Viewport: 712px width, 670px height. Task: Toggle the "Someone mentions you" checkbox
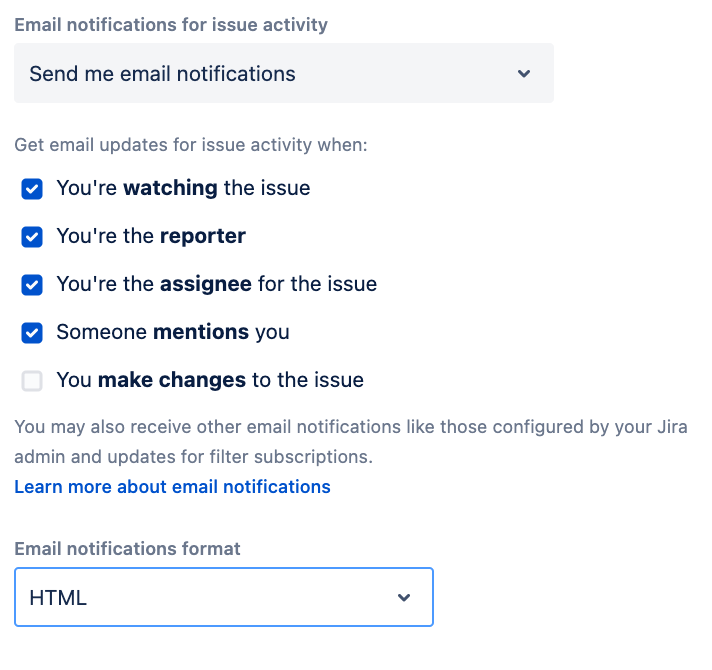coord(33,332)
